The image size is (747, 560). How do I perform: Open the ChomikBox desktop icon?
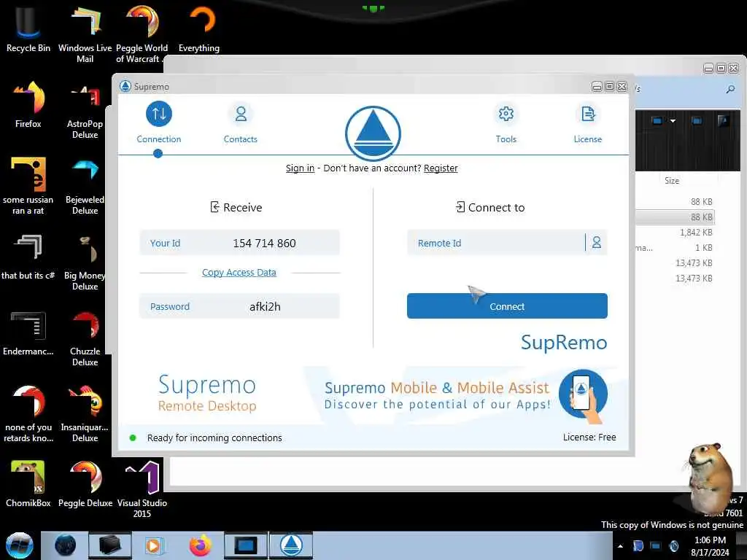pyautogui.click(x=28, y=484)
